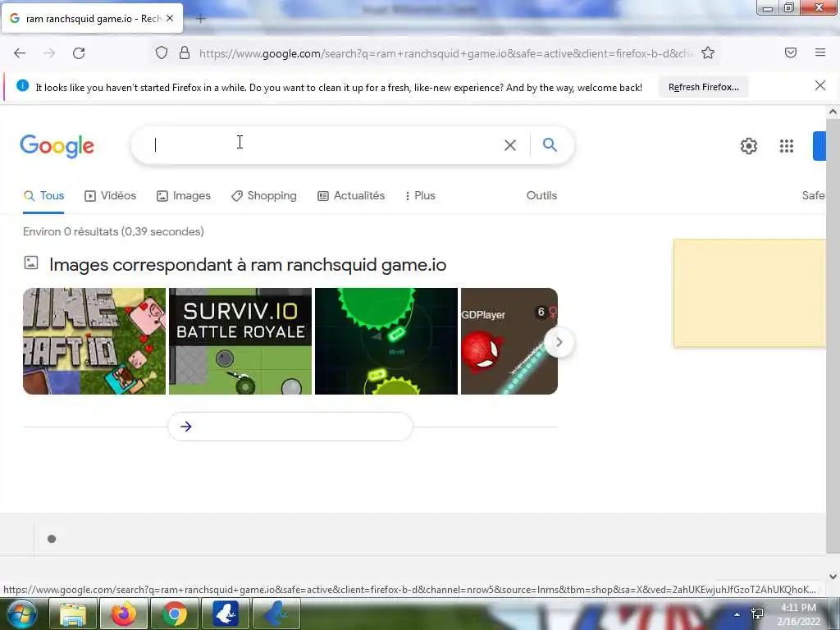Open the Outils search tools
The width and height of the screenshot is (840, 630).
point(541,195)
